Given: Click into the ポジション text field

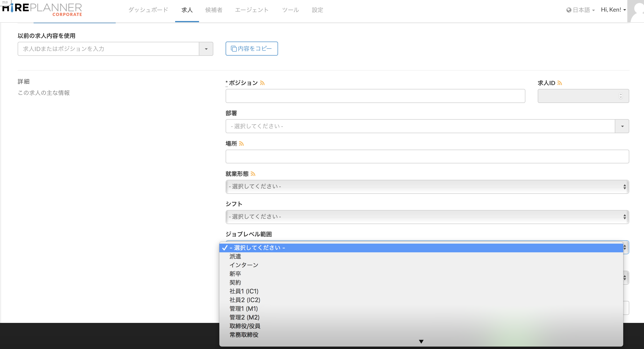Looking at the screenshot, I should [x=375, y=96].
